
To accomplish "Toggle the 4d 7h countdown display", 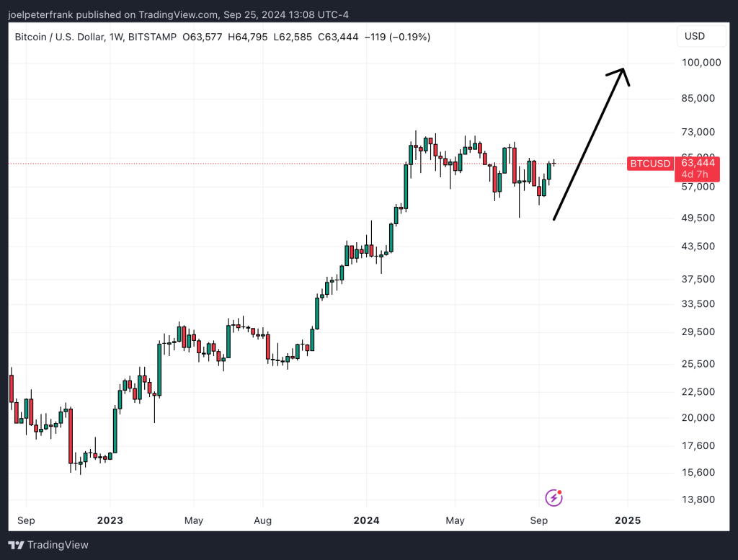I will click(x=696, y=174).
